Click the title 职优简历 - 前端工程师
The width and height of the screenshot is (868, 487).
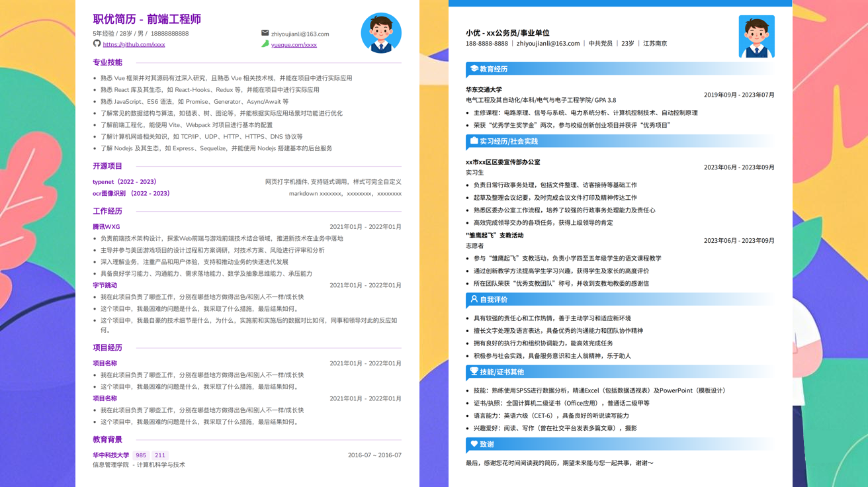(147, 19)
